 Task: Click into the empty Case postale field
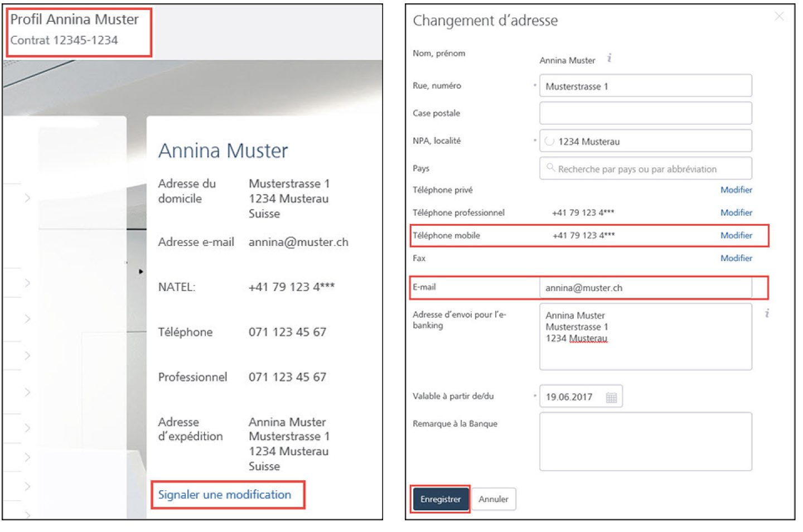pos(645,113)
